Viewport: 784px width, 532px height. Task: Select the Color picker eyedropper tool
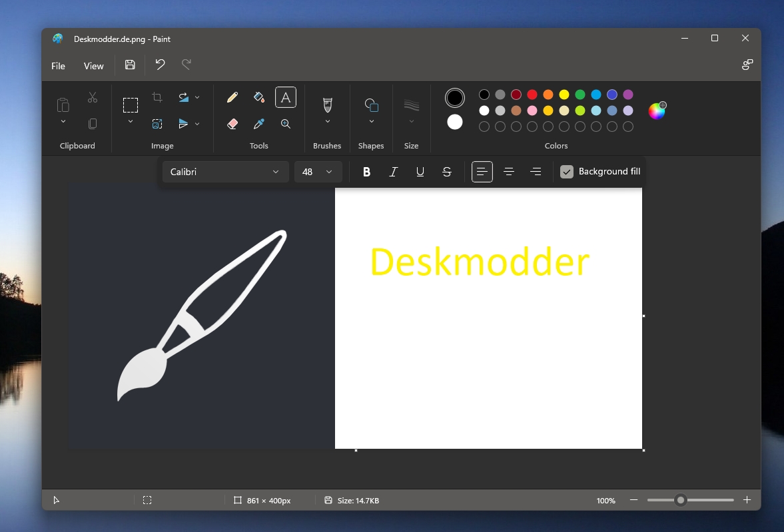(x=259, y=123)
